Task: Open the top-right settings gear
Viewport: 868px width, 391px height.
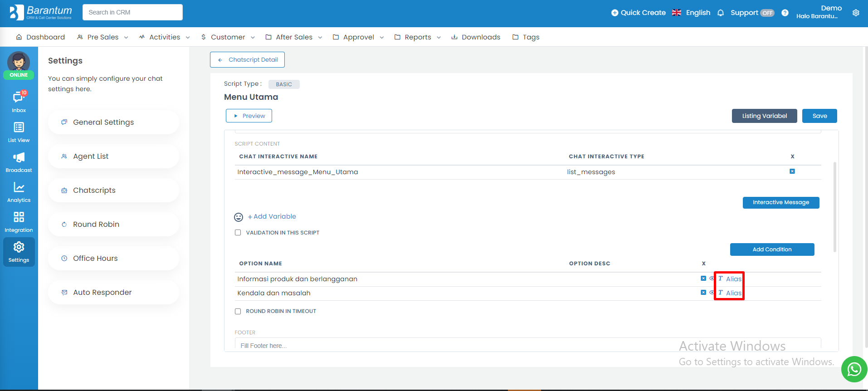Action: (856, 13)
